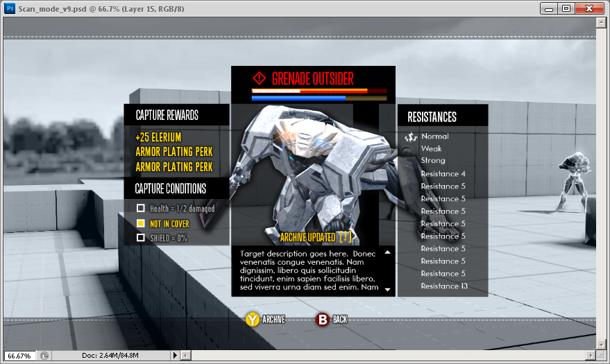Click the Photoshop icon in the title bar
Image resolution: width=610 pixels, height=364 pixels.
(10, 8)
